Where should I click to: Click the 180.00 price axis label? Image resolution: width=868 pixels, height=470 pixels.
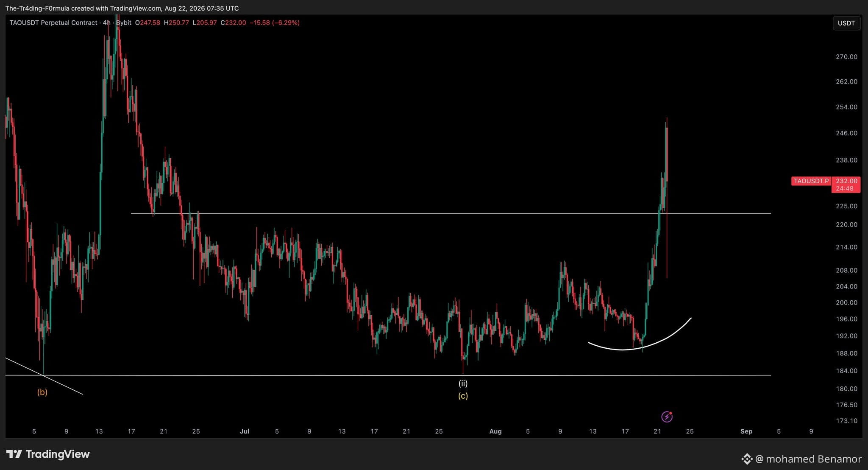[x=846, y=389]
